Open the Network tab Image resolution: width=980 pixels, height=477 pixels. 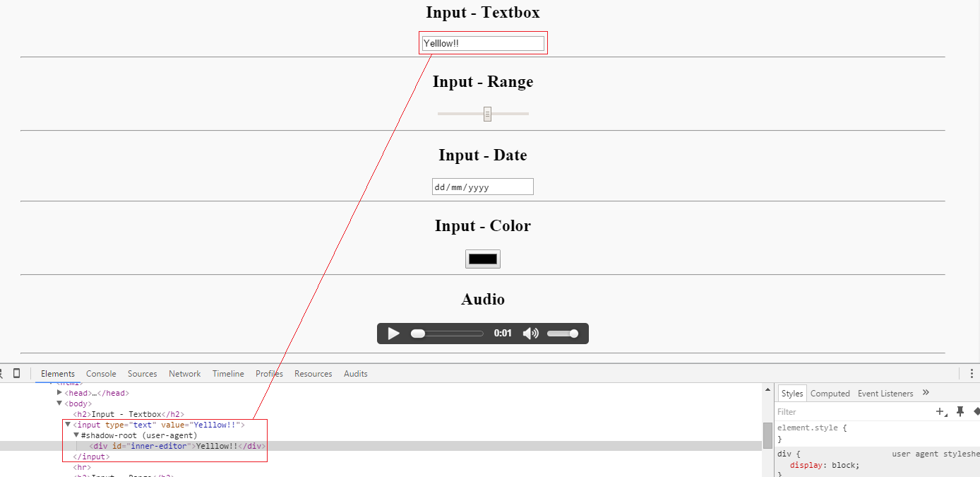coord(185,374)
